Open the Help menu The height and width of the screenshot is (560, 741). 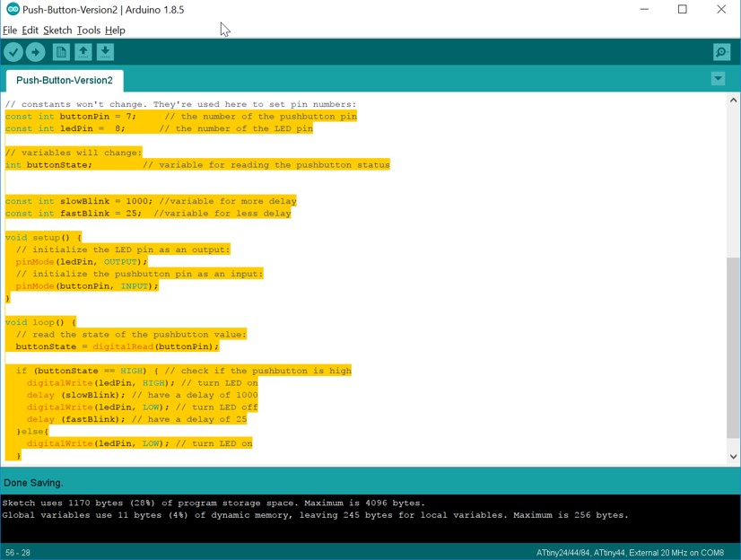click(116, 31)
